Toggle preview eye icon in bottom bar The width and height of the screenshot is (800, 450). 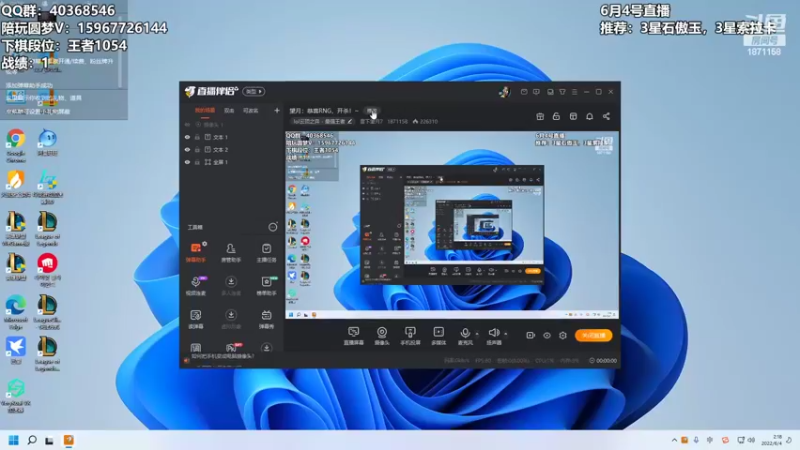pyautogui.click(x=546, y=335)
